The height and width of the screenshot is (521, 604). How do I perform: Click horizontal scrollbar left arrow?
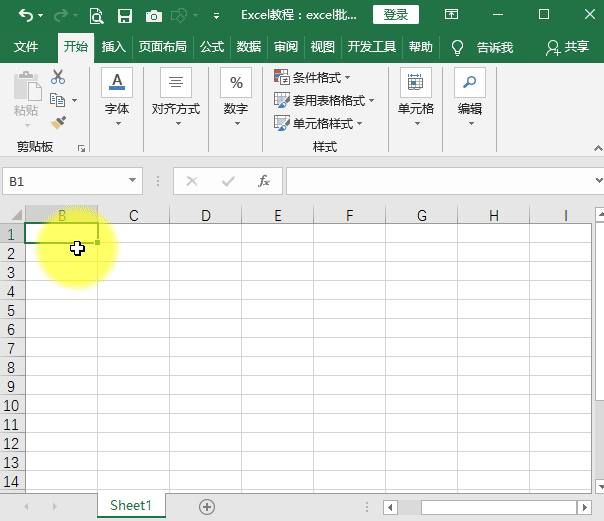[391, 507]
